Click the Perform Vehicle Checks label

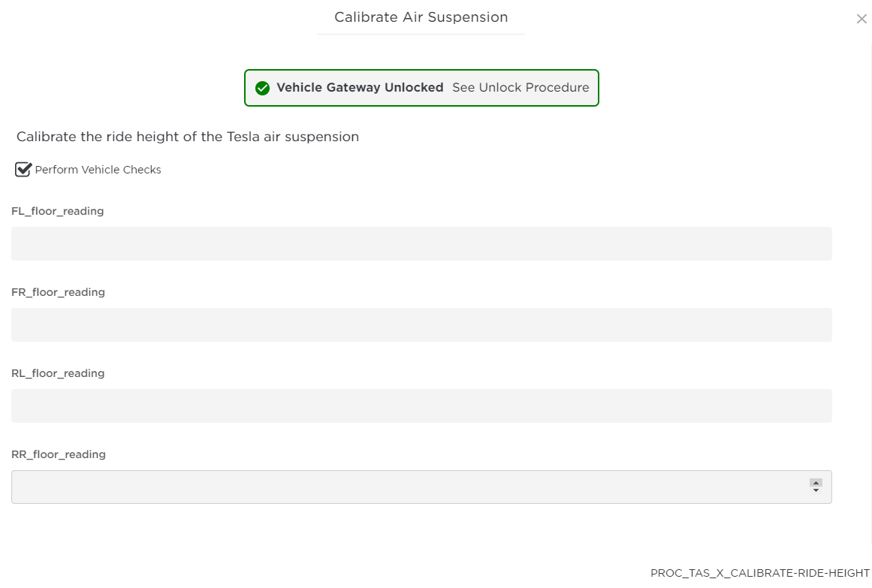click(98, 170)
